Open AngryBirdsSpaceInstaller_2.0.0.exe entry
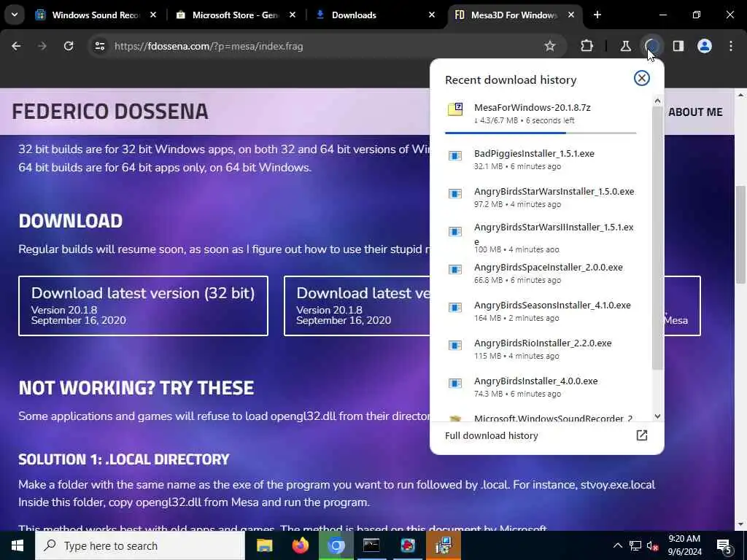The width and height of the screenshot is (747, 560). (x=541, y=273)
